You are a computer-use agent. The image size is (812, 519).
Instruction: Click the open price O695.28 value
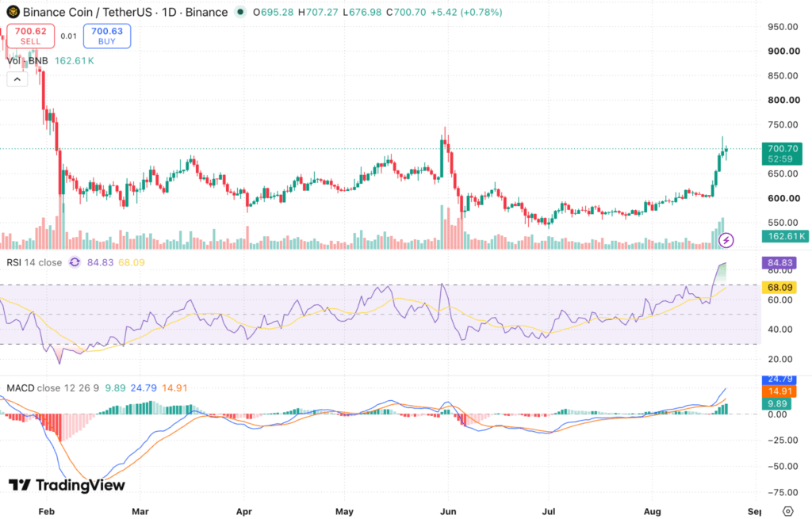coord(272,12)
